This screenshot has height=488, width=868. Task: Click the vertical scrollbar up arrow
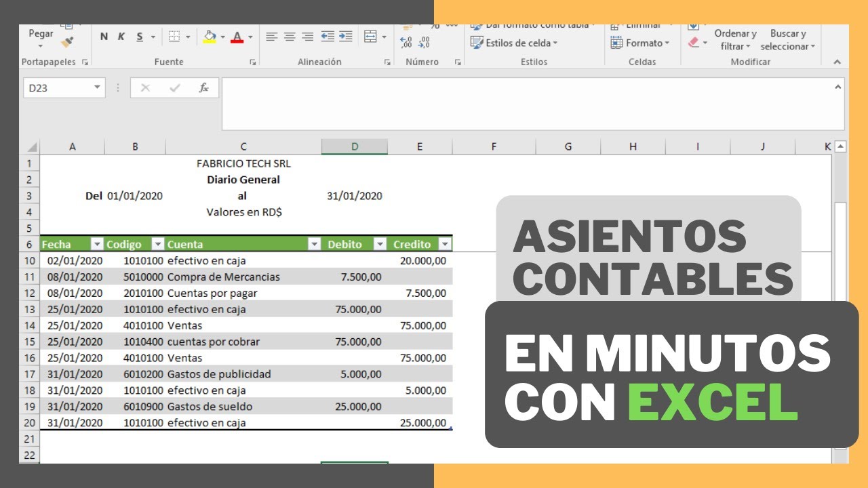[x=840, y=146]
